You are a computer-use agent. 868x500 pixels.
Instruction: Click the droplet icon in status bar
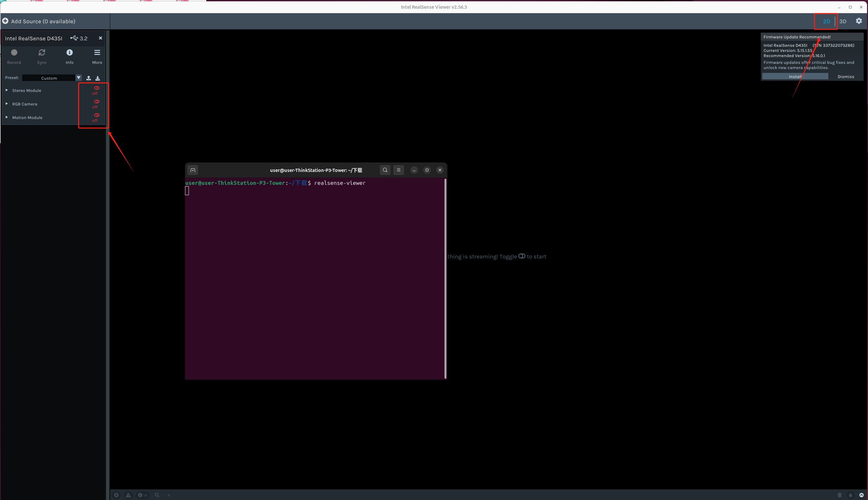(x=850, y=495)
